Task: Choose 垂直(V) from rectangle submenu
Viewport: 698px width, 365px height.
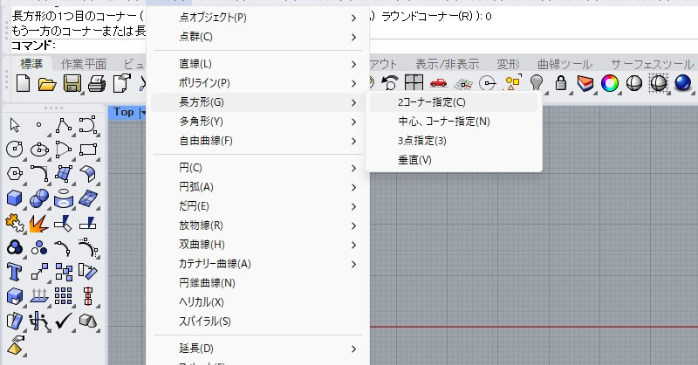Action: click(x=454, y=160)
